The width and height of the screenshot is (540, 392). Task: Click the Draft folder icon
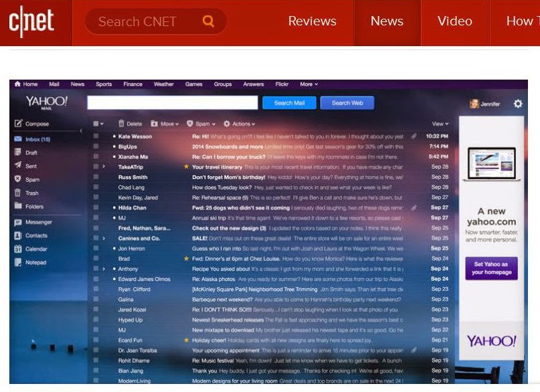click(18, 152)
